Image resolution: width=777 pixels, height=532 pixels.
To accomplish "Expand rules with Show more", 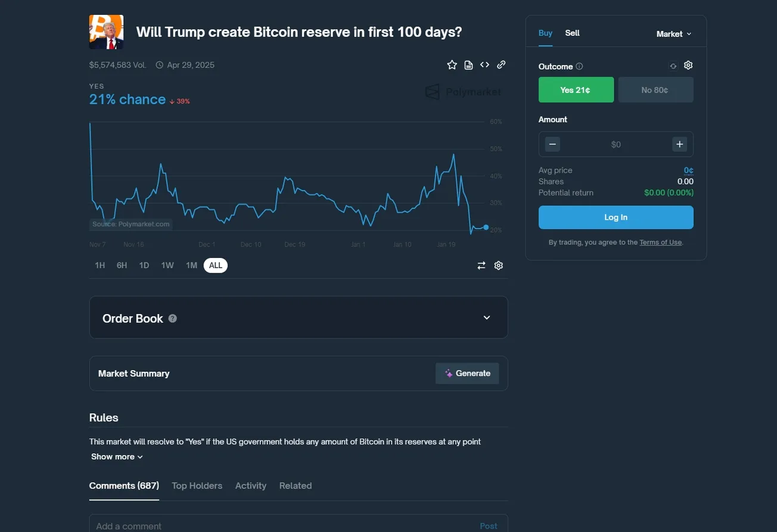I will (x=117, y=457).
